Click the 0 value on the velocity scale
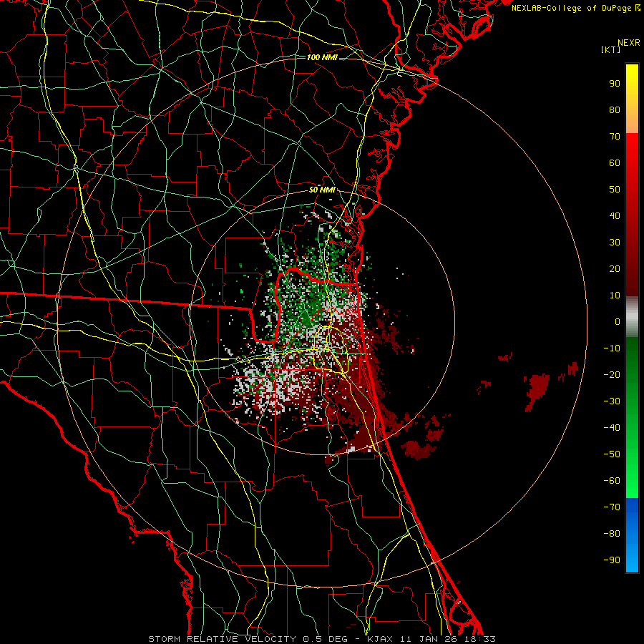 pos(618,321)
